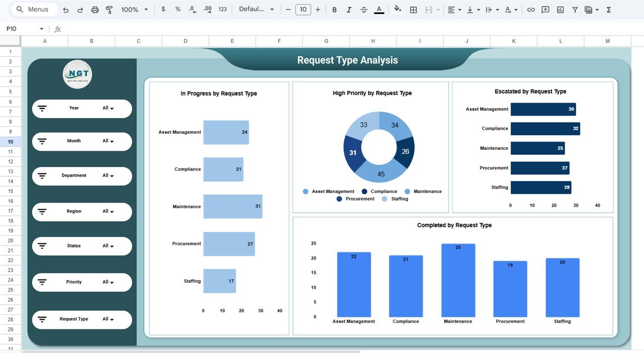Print the spreadsheet with the printer icon
644x353 pixels.
[x=95, y=10]
